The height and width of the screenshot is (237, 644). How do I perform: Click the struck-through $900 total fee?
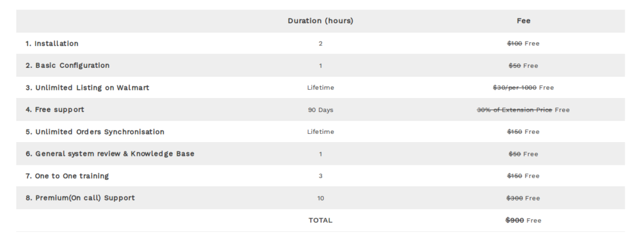[514, 220]
